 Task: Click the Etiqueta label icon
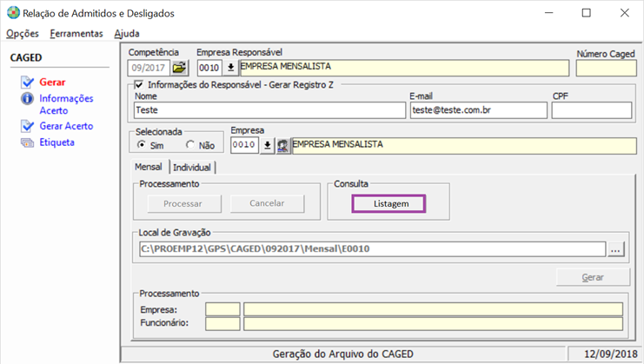click(28, 142)
